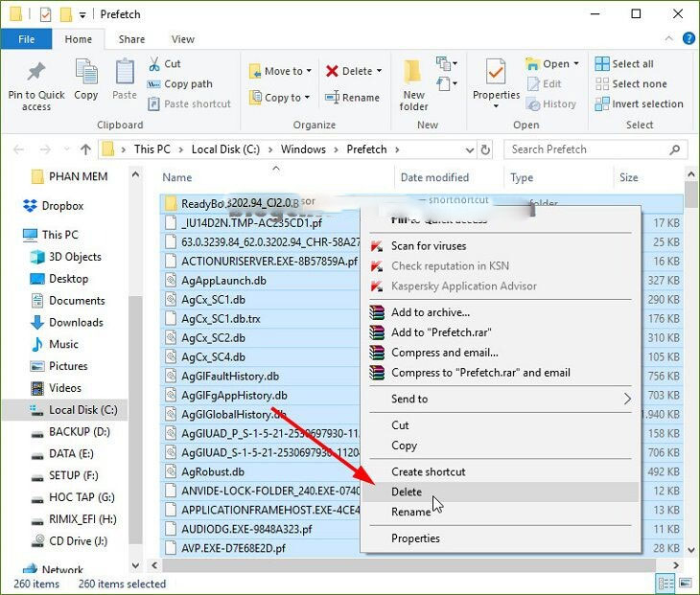Expand the Copy to dropdown

tap(307, 98)
